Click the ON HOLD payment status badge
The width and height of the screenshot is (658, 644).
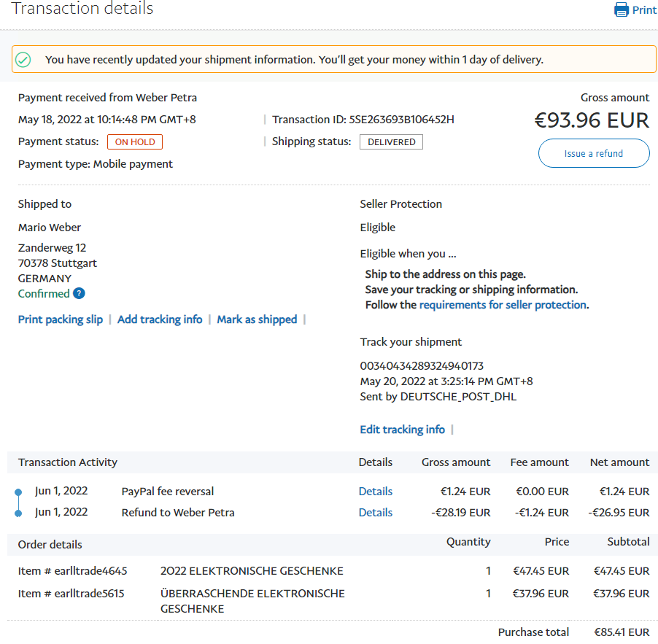[x=135, y=142]
